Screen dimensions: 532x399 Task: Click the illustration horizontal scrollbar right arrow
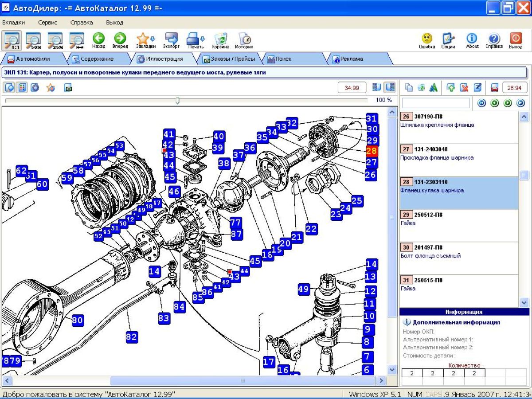tap(381, 380)
